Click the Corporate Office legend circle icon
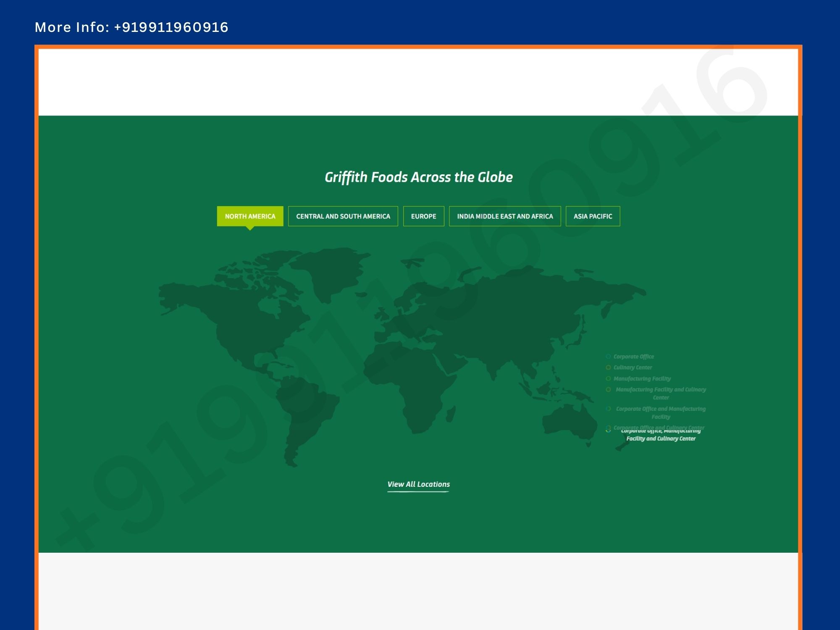840x630 pixels. (x=608, y=357)
